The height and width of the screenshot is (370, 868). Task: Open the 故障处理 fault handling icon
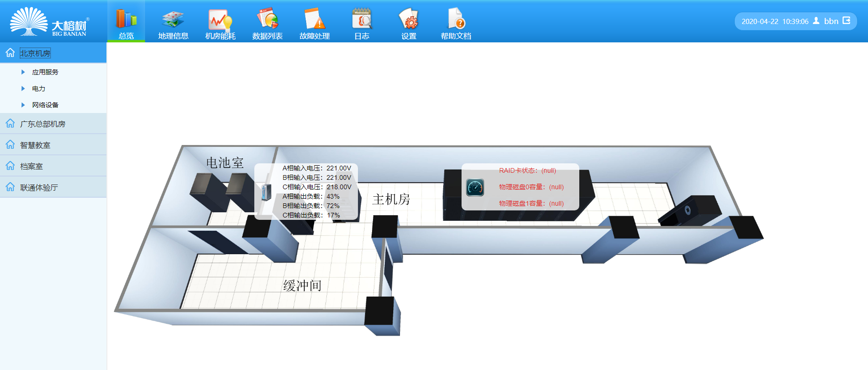[314, 19]
